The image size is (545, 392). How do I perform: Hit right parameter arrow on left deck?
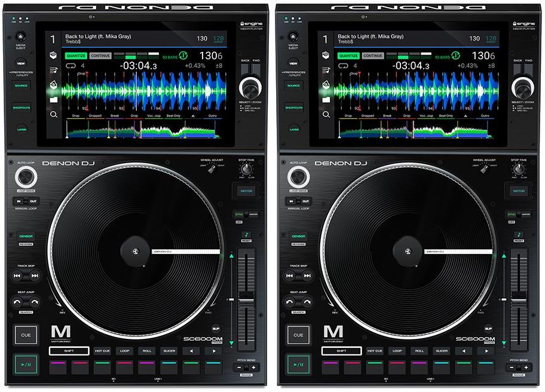click(x=214, y=351)
